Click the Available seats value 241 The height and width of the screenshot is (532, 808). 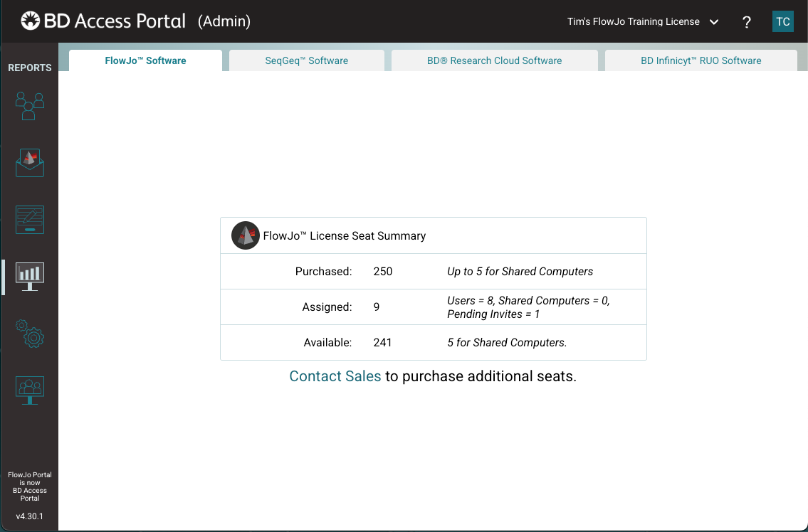(382, 343)
